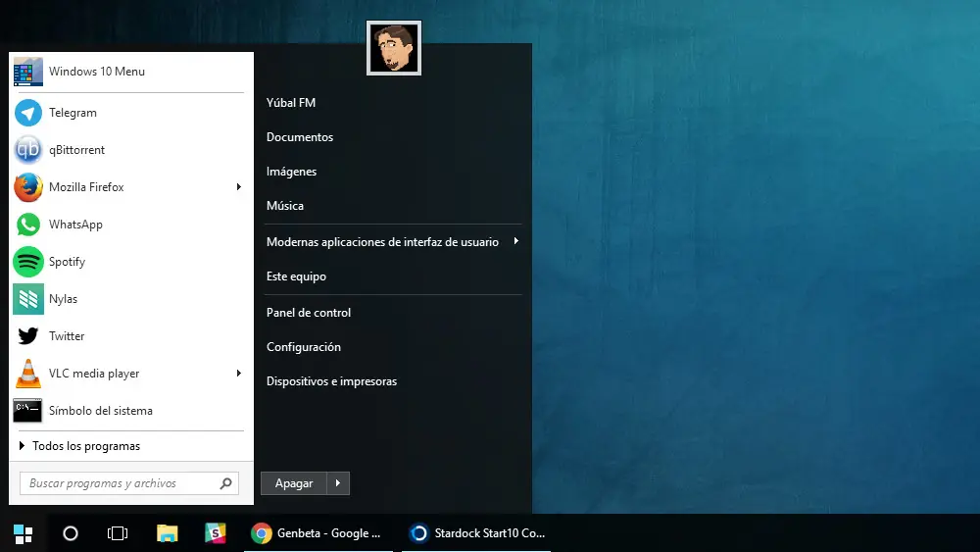Expand Mozilla Firefox submenu arrow
The image size is (980, 552).
(x=239, y=187)
